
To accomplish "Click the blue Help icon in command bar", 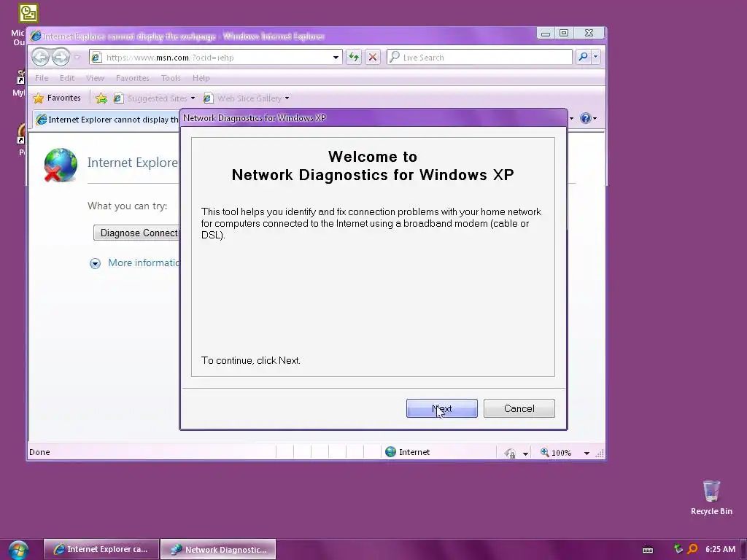I will tap(586, 118).
